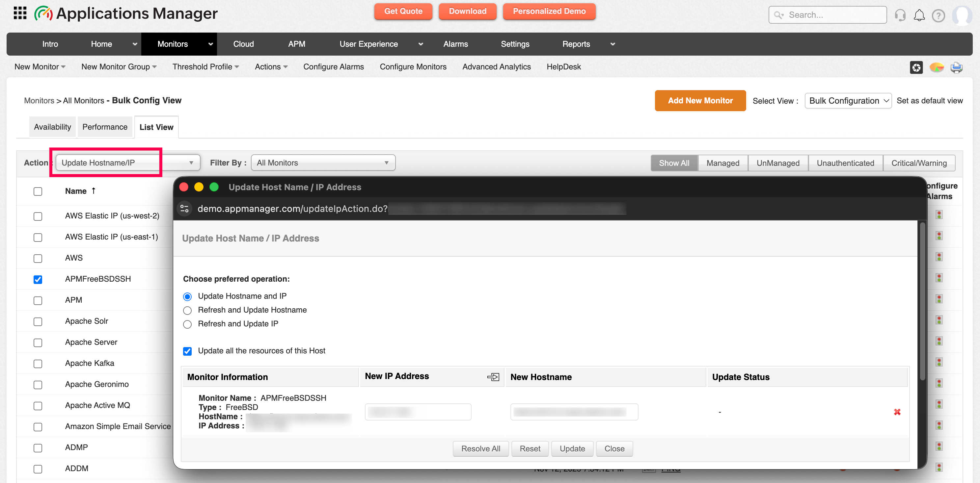Open Configure Alarms menu item
980x483 pixels.
(x=333, y=67)
